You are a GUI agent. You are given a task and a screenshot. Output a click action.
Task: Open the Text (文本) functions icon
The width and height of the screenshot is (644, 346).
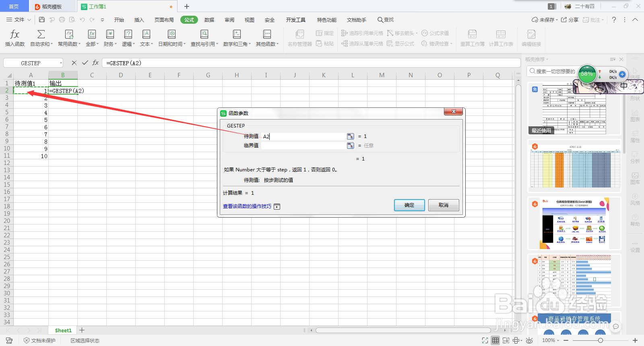click(x=147, y=34)
